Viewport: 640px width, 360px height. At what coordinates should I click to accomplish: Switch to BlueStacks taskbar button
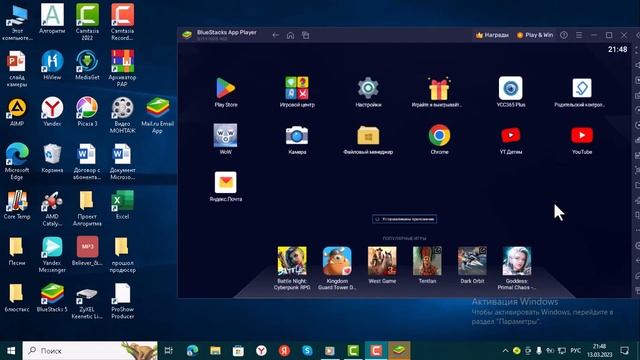coord(399,351)
